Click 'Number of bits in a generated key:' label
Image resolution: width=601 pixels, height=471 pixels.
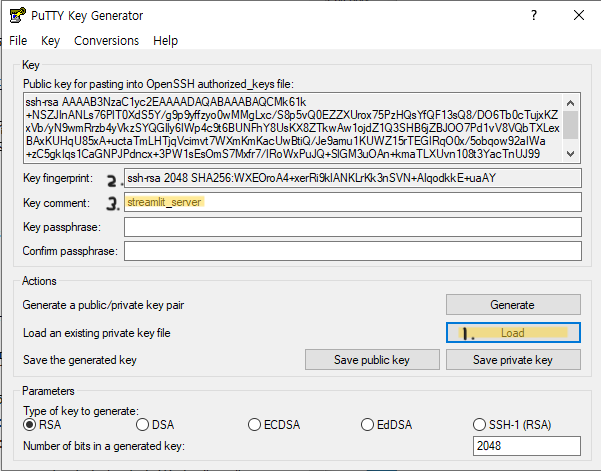coord(104,446)
